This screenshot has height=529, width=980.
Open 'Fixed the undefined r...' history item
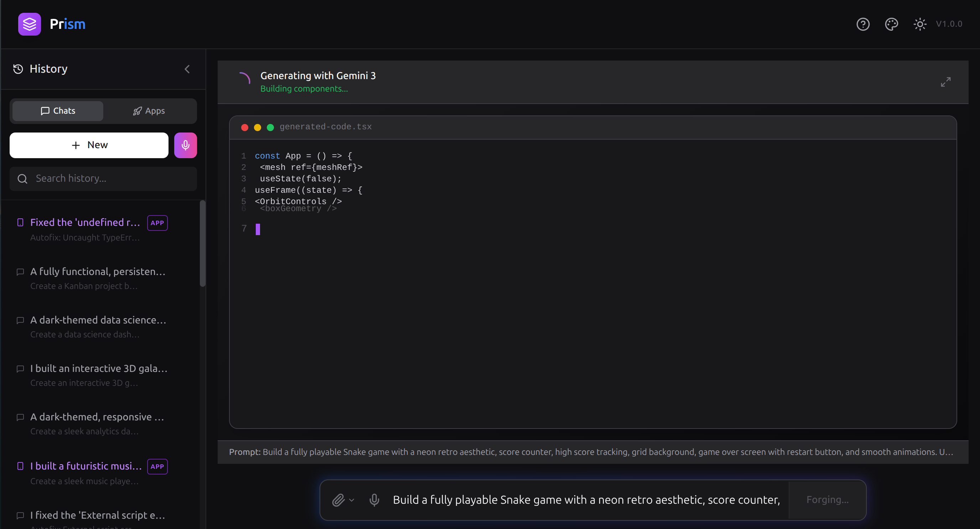[x=85, y=223]
